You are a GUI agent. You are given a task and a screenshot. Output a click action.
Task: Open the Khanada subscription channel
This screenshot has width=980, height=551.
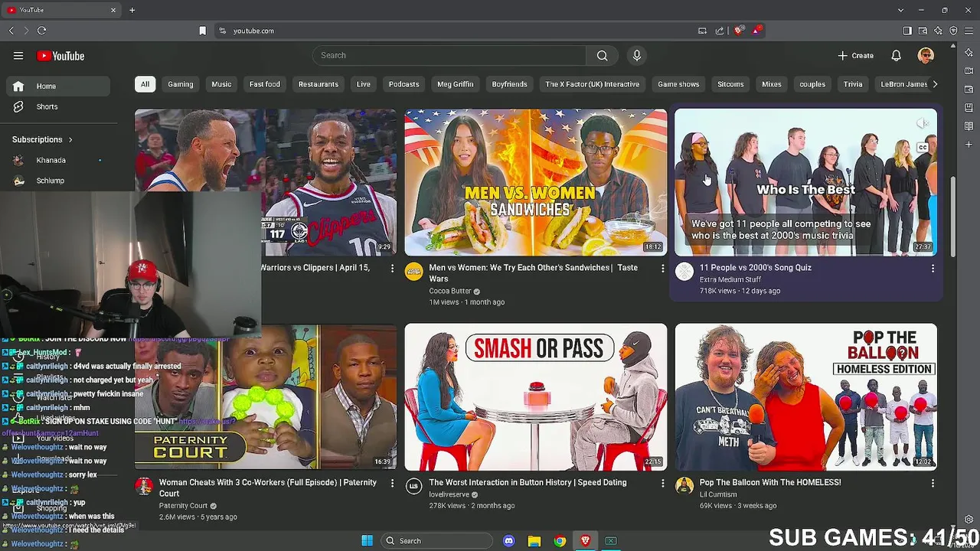(x=51, y=161)
